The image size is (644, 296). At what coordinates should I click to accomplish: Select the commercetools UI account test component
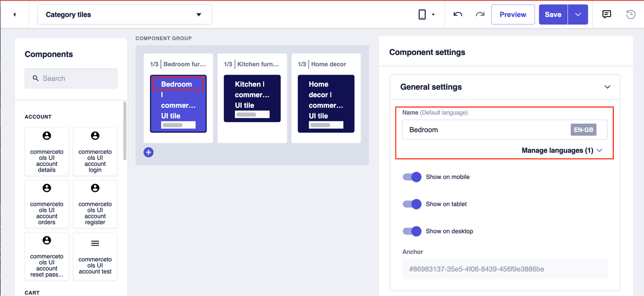95,256
